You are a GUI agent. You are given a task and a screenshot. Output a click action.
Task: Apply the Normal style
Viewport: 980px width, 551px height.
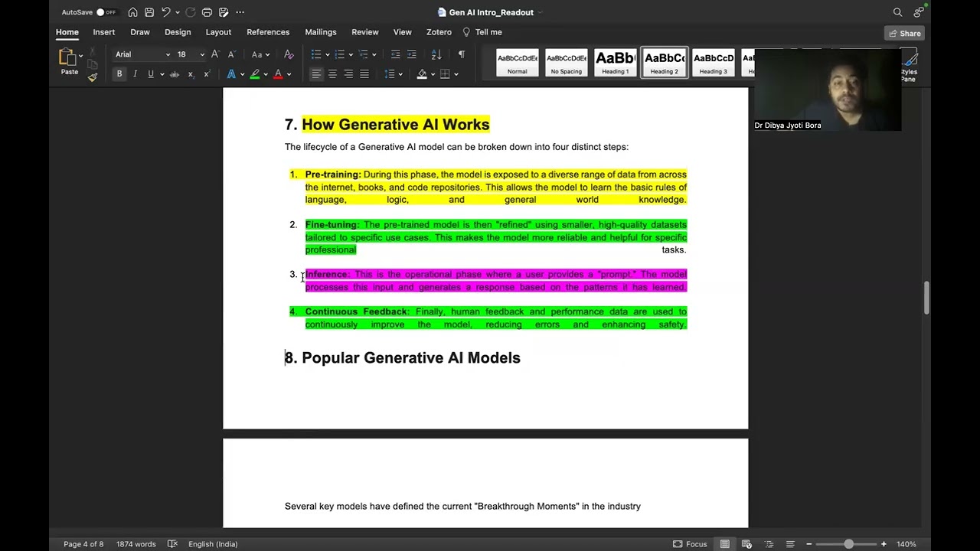tap(518, 63)
